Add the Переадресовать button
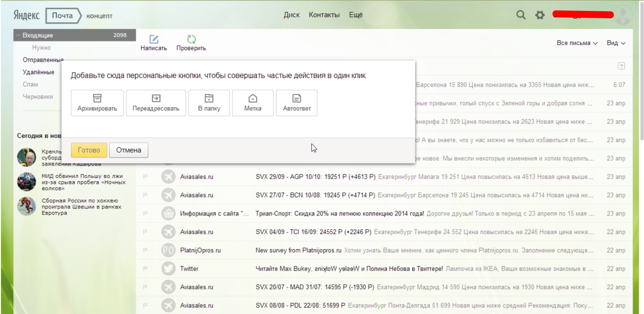This screenshot has height=314, width=644. coord(156,103)
